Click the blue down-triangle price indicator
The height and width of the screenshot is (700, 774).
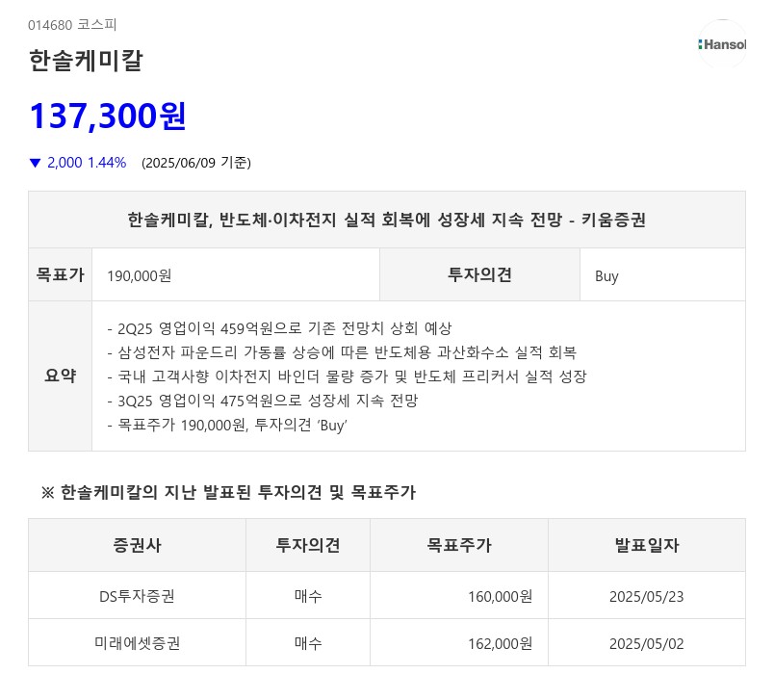(x=36, y=163)
